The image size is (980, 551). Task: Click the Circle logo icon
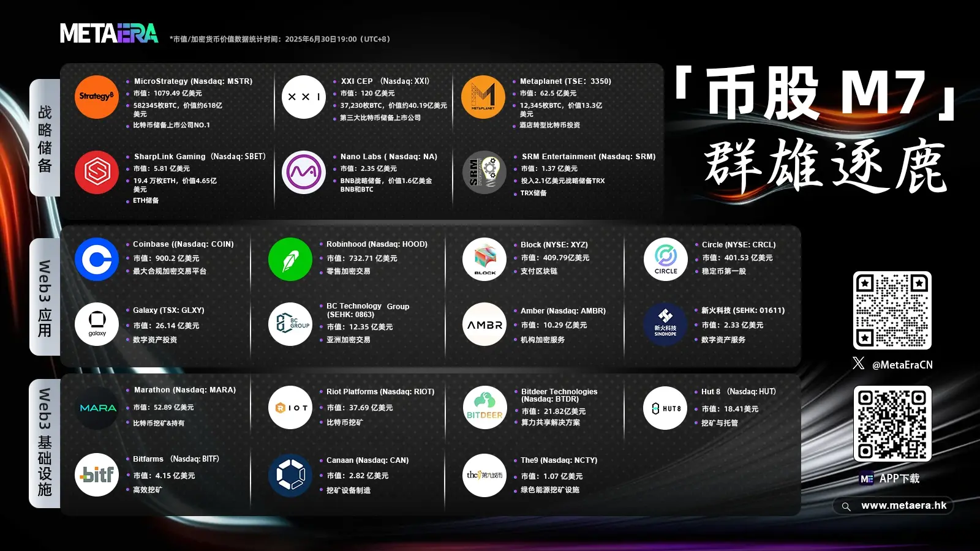pos(665,258)
